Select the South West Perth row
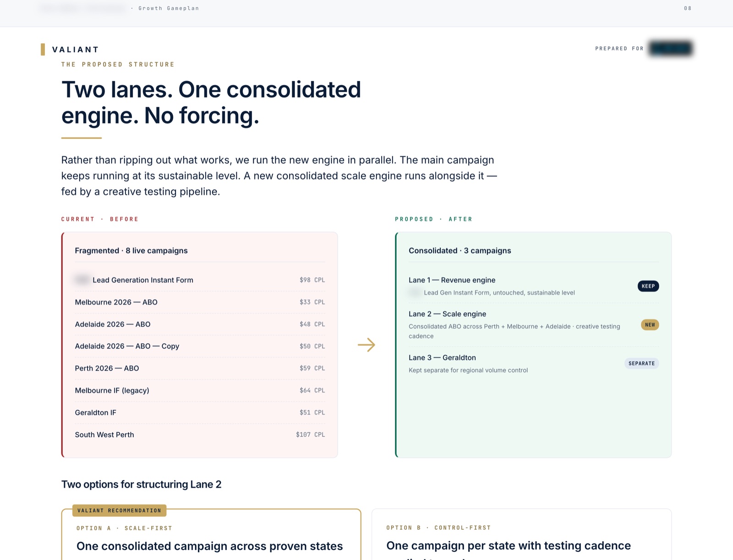The height and width of the screenshot is (560, 733). (200, 434)
